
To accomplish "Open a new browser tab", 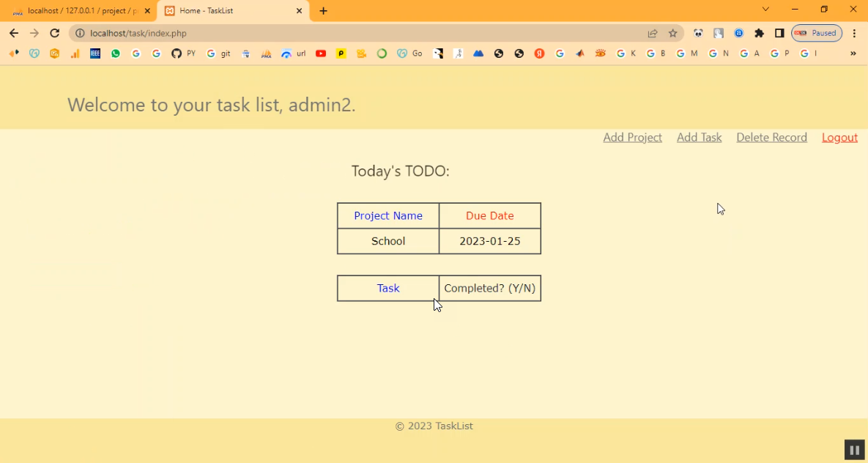I will (323, 11).
